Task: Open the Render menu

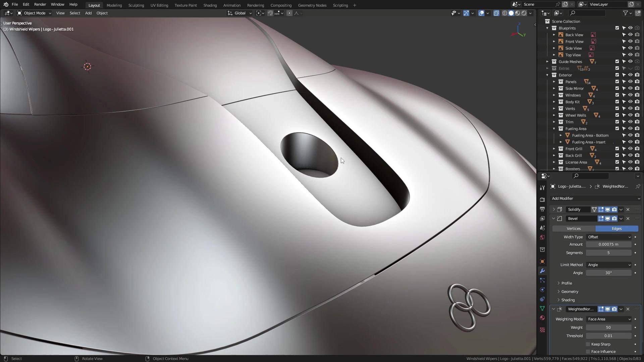Action: [x=40, y=4]
